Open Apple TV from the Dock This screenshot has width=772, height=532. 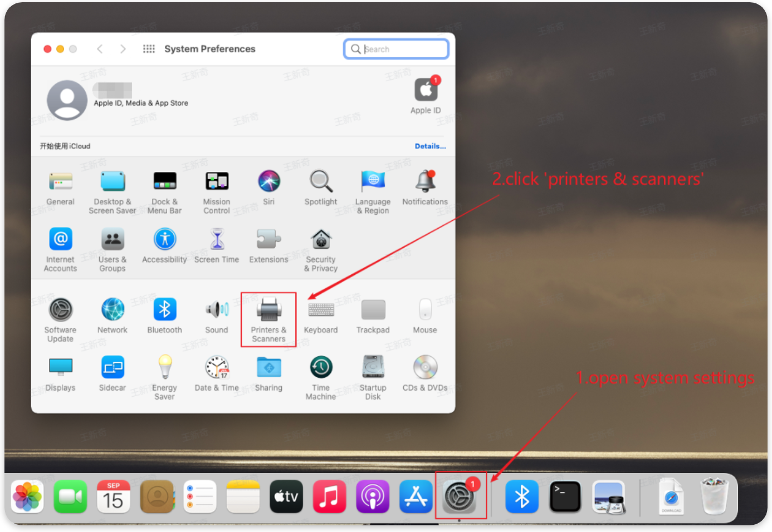pyautogui.click(x=286, y=496)
